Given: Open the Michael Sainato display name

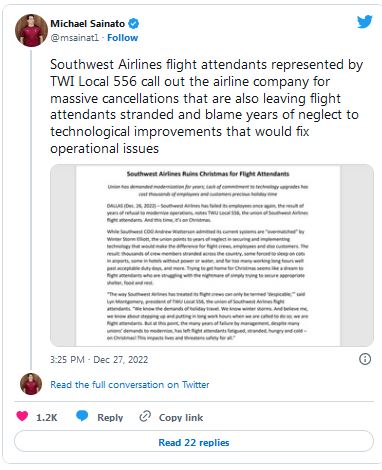Looking at the screenshot, I should coord(88,24).
